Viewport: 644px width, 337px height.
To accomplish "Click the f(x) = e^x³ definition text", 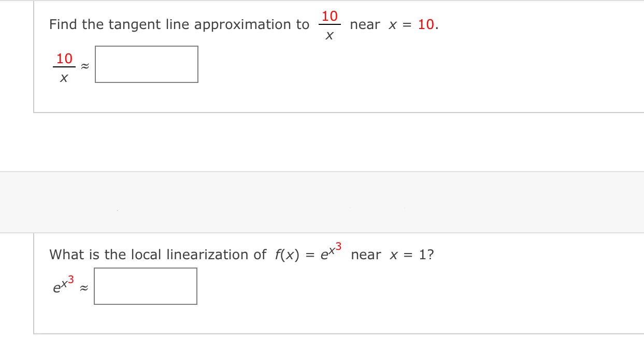I will [x=306, y=253].
